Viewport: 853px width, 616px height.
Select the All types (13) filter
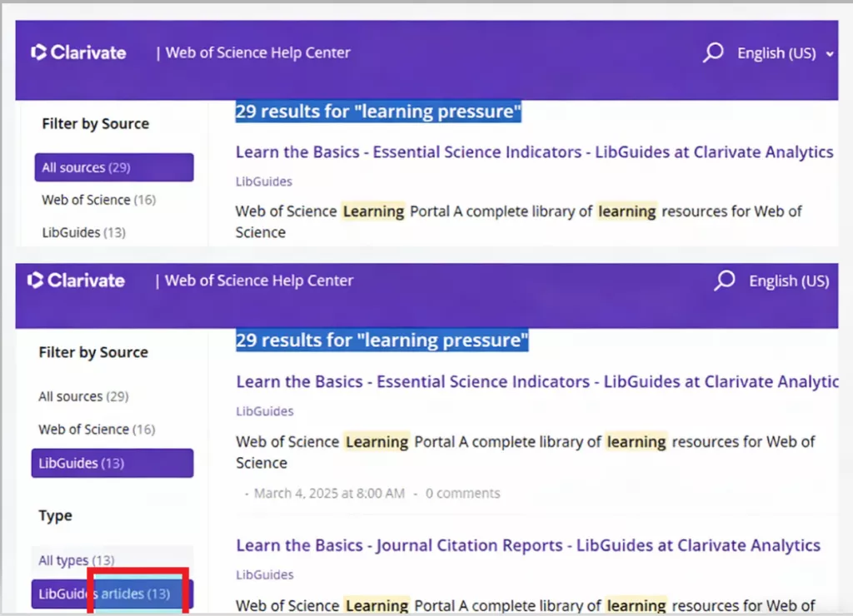click(77, 560)
